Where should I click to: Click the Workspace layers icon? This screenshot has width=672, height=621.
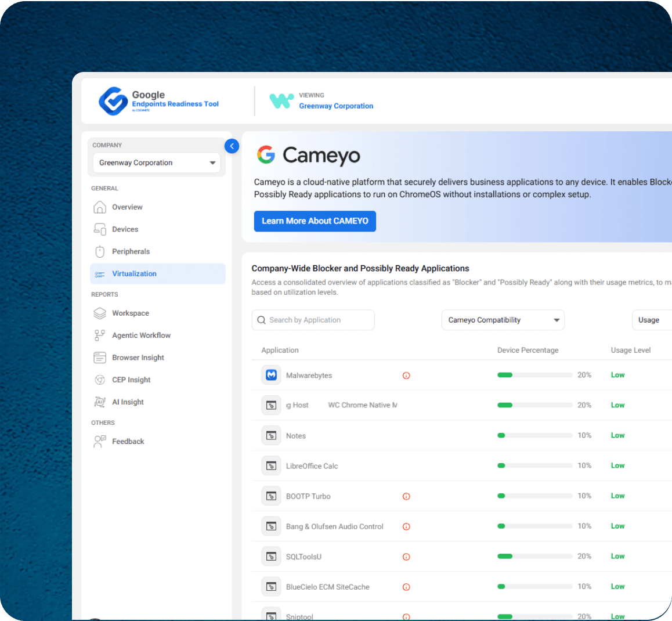[100, 313]
